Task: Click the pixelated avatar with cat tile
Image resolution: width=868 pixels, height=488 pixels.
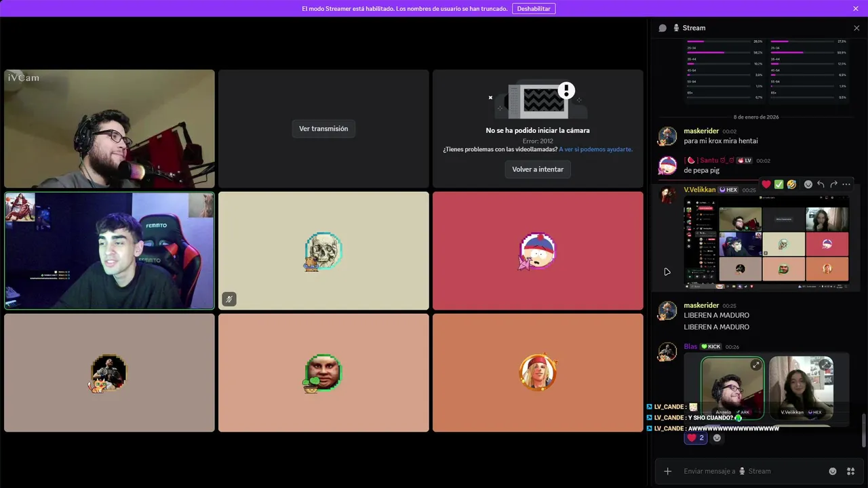Action: click(109, 373)
